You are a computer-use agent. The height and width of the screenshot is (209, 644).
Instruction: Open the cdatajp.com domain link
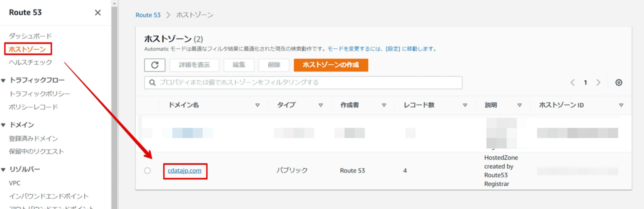(184, 170)
